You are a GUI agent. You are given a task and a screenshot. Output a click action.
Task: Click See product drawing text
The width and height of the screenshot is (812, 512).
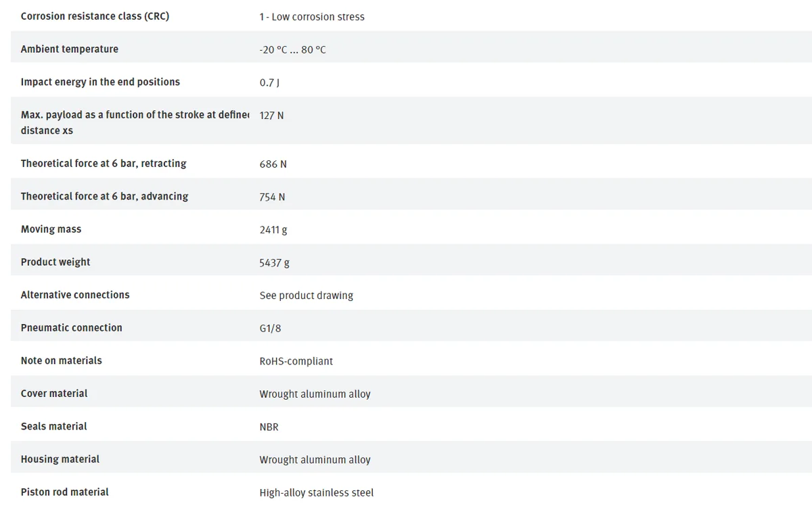pyautogui.click(x=306, y=296)
